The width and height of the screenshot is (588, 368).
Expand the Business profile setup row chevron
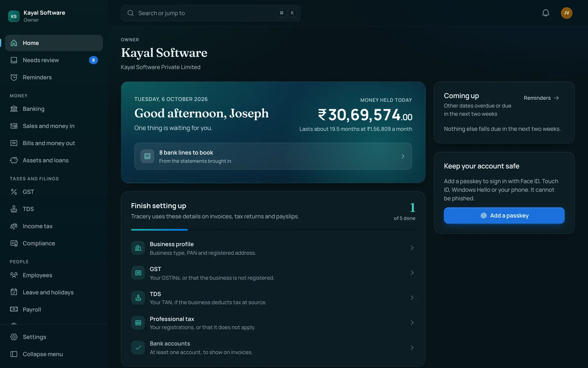(x=412, y=248)
